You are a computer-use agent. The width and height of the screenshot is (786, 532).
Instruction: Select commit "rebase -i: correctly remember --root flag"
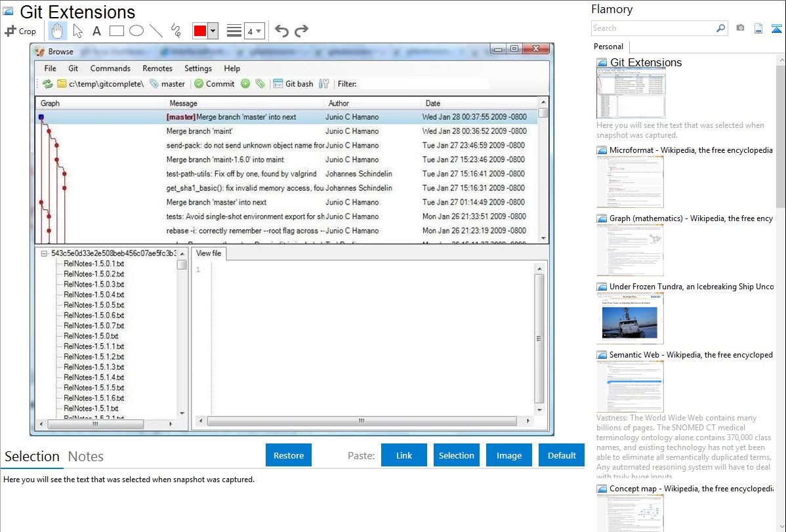point(287,231)
